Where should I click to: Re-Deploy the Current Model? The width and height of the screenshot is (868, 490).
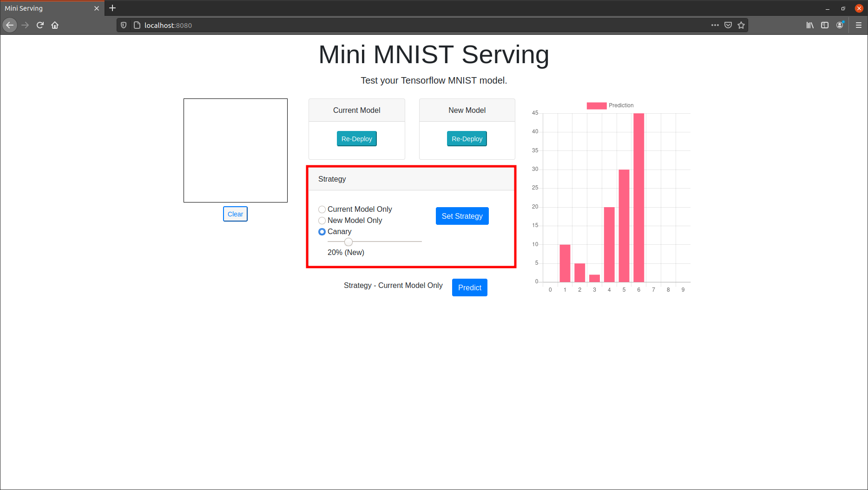(357, 139)
